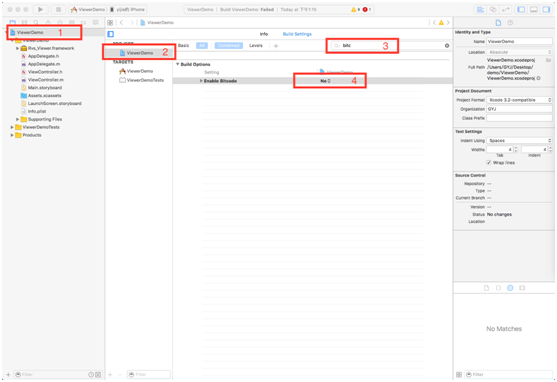Stop the running task with Stop button
Image resolution: width=557 pixels, height=382 pixels.
[x=58, y=10]
